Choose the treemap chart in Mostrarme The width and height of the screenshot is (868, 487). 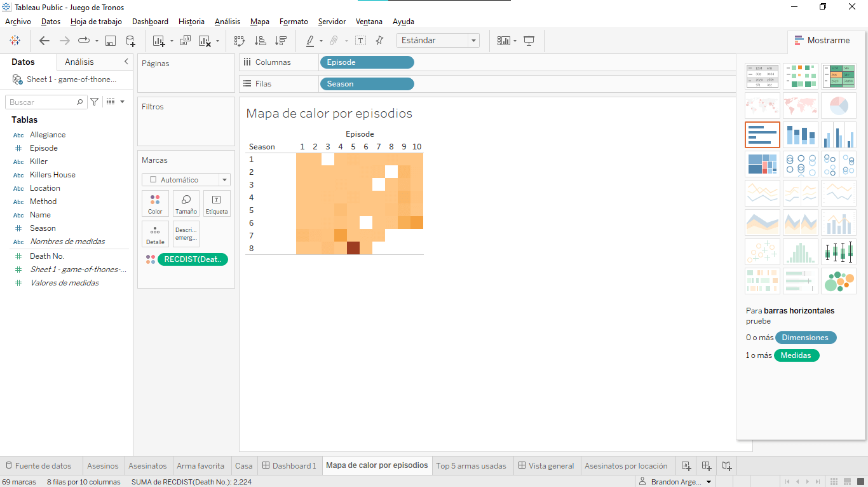coord(763,164)
